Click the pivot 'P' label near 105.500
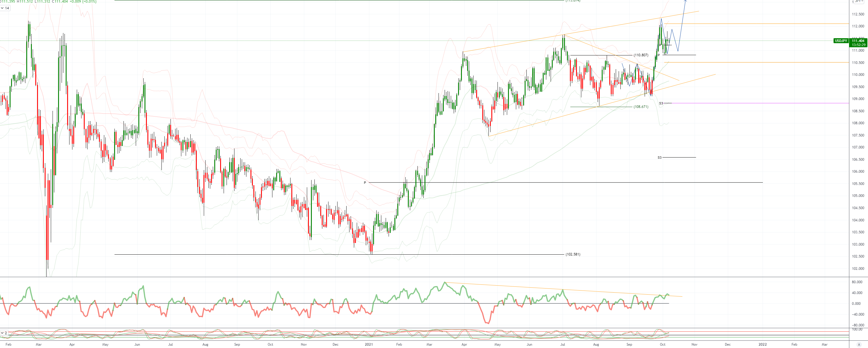The width and height of the screenshot is (868, 348). pos(365,183)
